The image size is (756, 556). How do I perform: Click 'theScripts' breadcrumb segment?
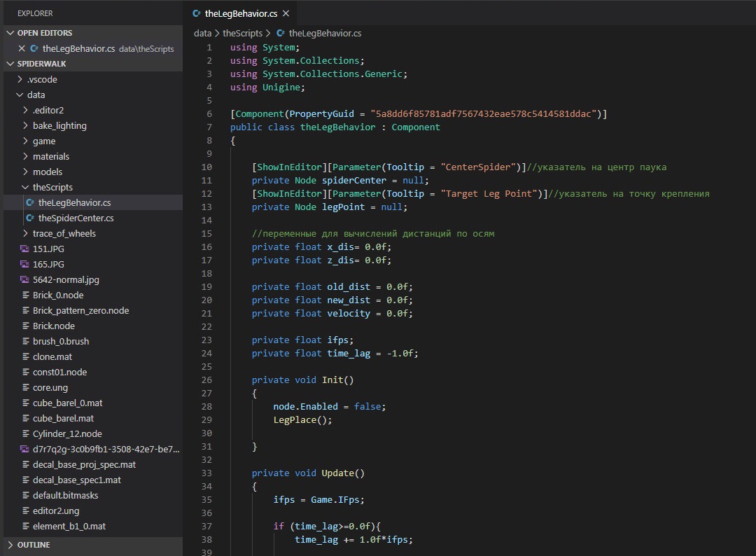[x=242, y=33]
